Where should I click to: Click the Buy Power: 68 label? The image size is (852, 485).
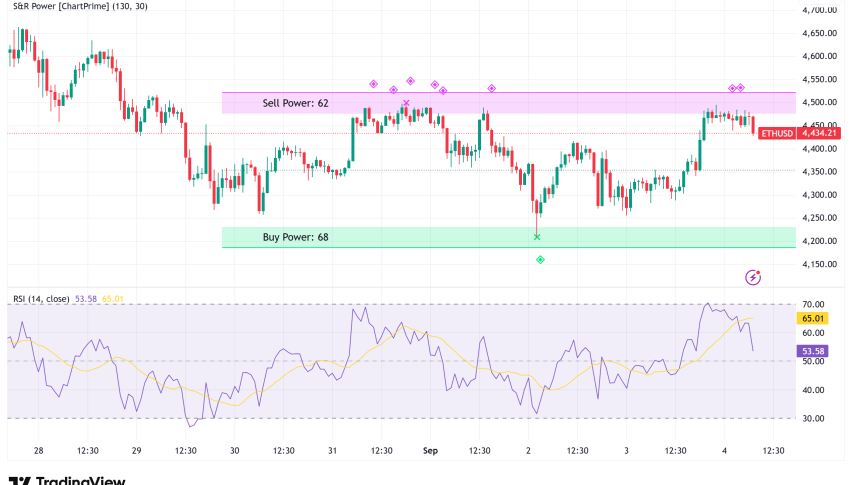(296, 237)
